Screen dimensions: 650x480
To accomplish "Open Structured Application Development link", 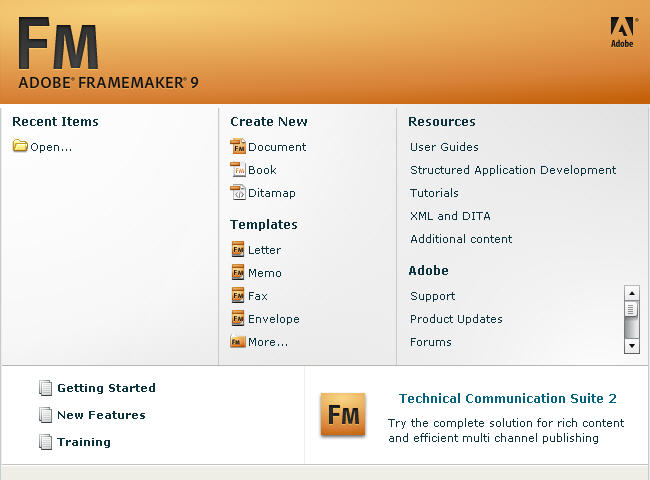I will [x=513, y=170].
